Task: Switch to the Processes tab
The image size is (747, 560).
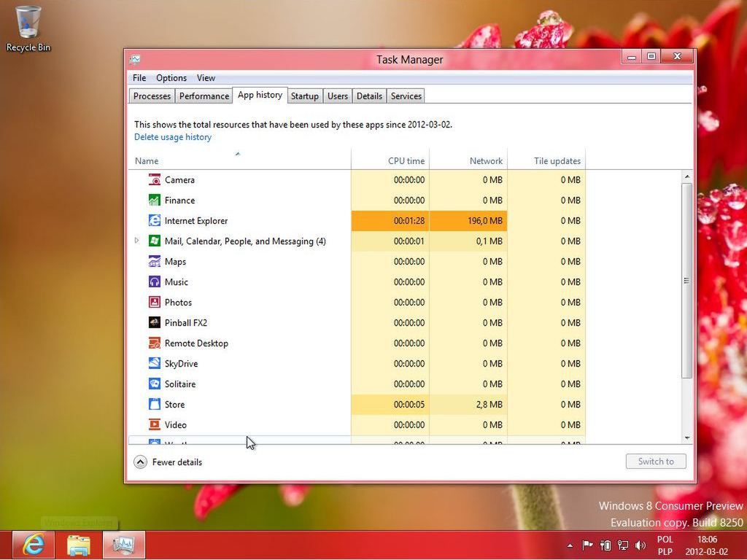Action: (x=152, y=96)
